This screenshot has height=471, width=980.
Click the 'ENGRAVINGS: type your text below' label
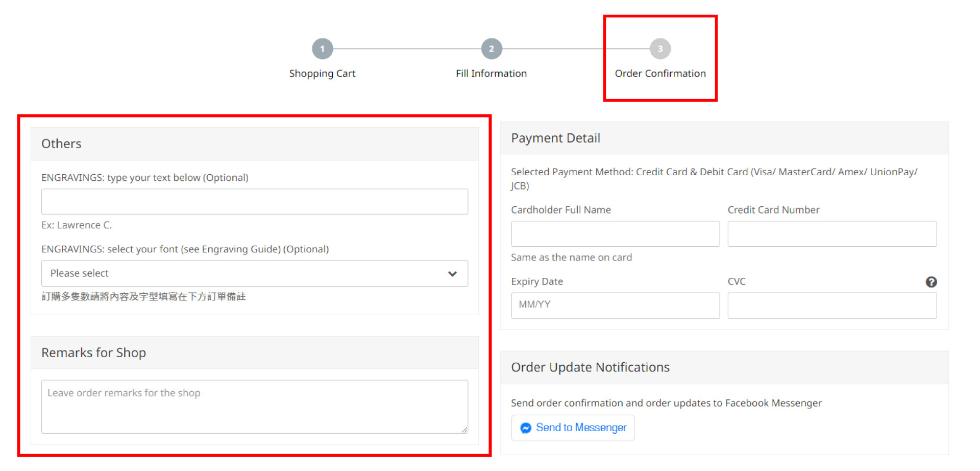click(145, 178)
